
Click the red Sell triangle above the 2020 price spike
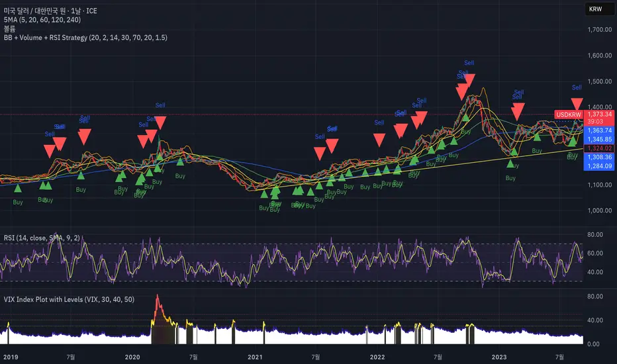click(160, 122)
